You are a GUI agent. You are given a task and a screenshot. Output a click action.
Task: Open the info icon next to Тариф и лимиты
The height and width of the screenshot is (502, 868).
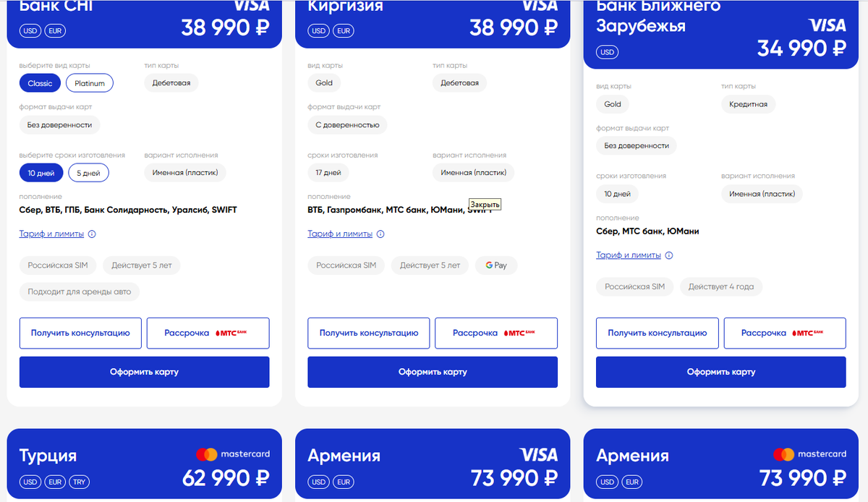pyautogui.click(x=93, y=234)
